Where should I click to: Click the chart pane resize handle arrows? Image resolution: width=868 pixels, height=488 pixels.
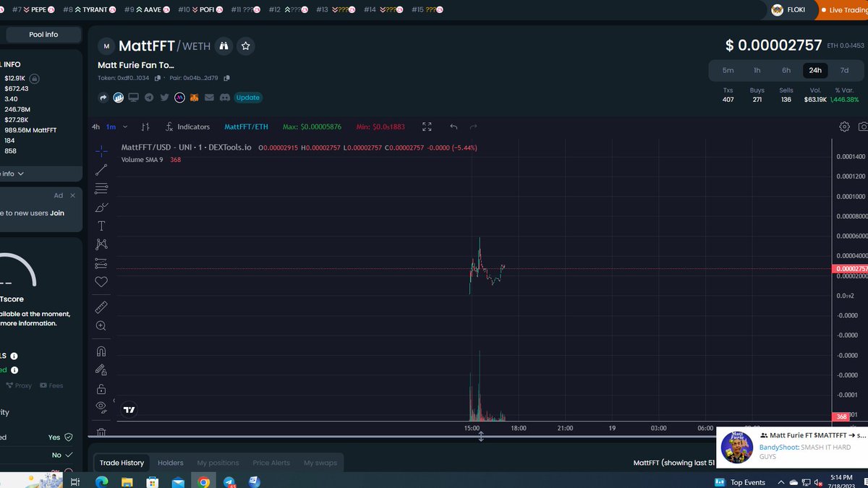(x=481, y=437)
